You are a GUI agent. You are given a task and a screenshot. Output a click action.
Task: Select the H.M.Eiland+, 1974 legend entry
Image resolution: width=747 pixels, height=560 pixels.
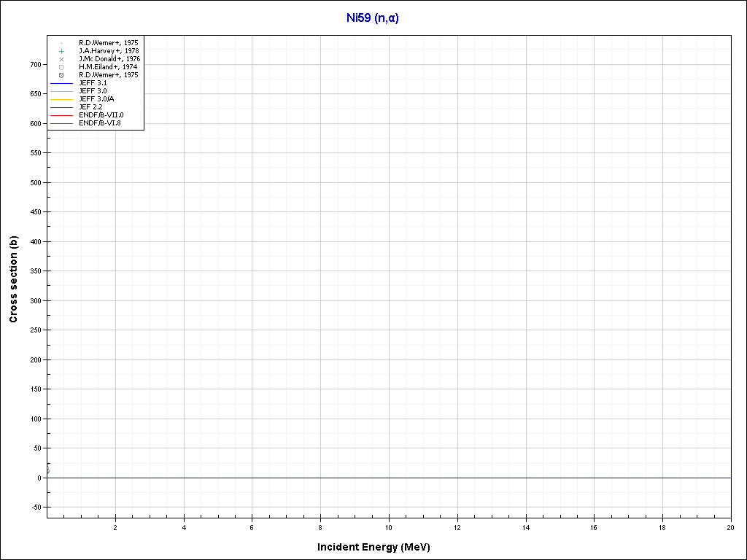(x=108, y=67)
